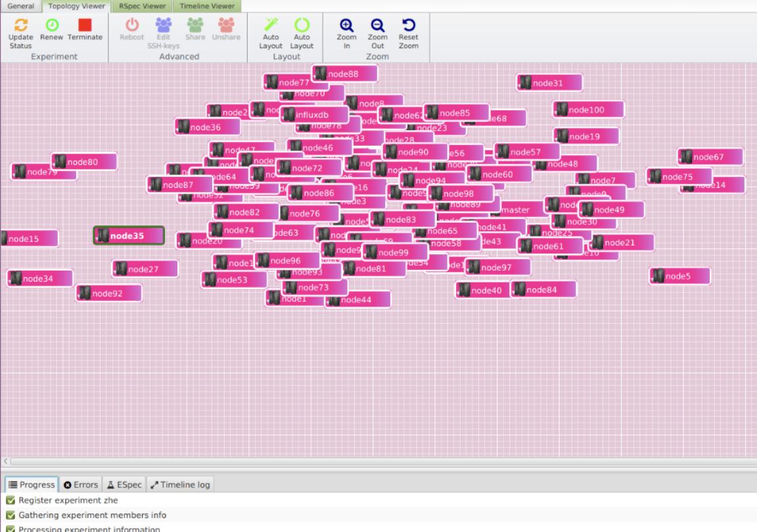Switch to the Errors tab
The width and height of the screenshot is (757, 532).
coord(81,485)
